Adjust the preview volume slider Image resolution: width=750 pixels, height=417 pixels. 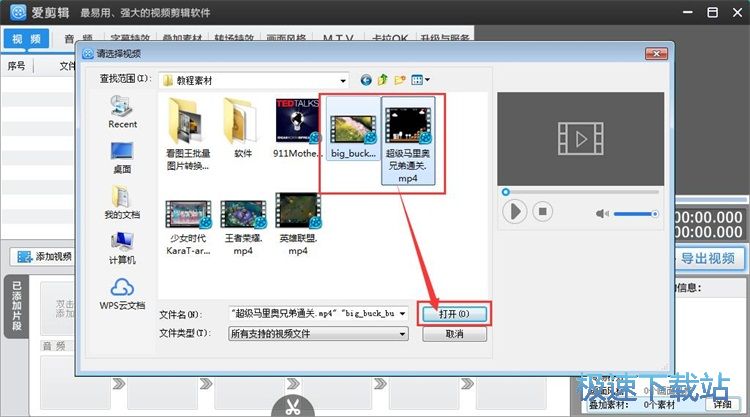tap(636, 214)
